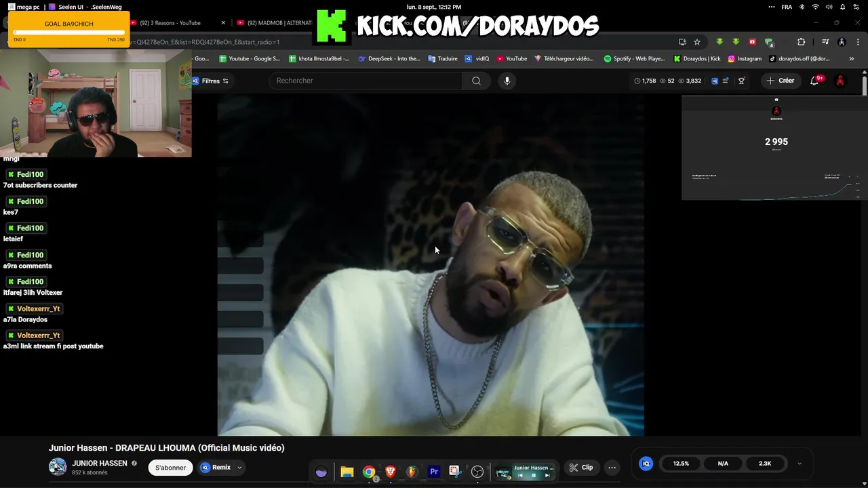Open the vidIQ icon next to the view stats
The height and width of the screenshot is (488, 868).
tap(714, 81)
